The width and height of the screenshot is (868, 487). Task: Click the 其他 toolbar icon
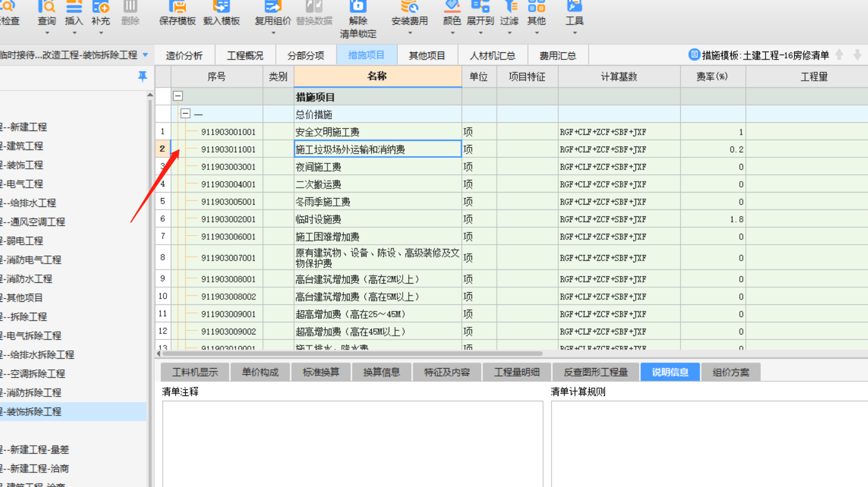click(536, 7)
